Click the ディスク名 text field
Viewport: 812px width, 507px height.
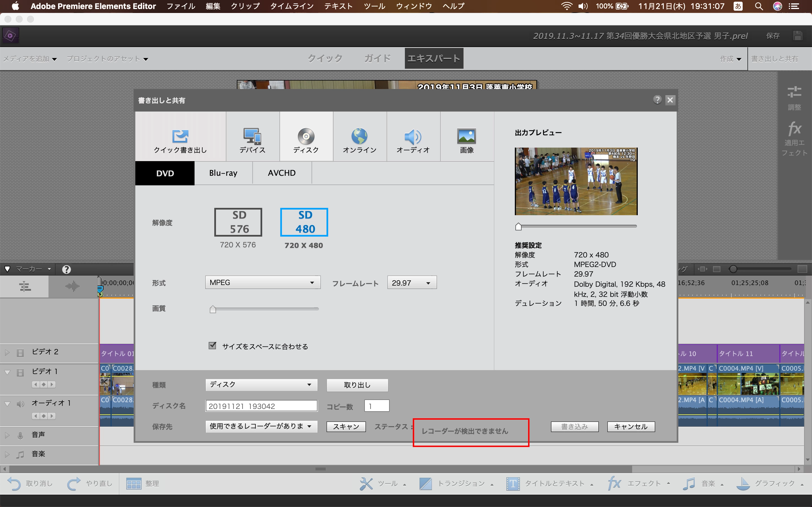point(261,406)
